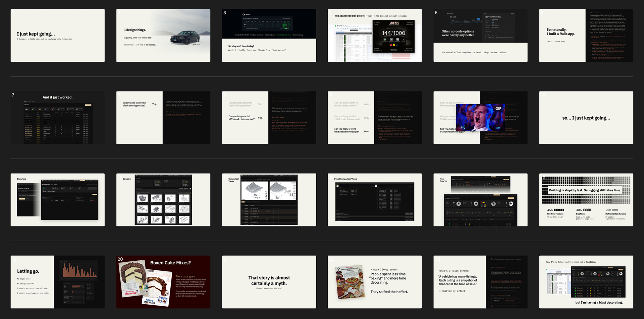Select the "Building is stupidly fast" slide

[x=586, y=200]
